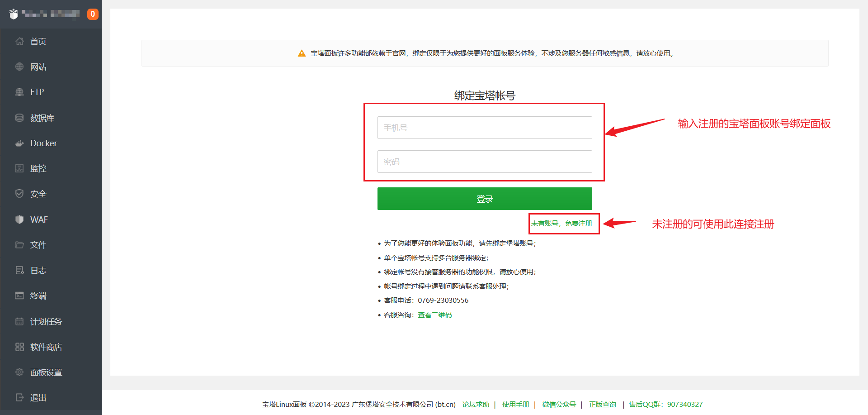Click the gear icon next to 面板设置
This screenshot has height=415, width=868.
[19, 372]
